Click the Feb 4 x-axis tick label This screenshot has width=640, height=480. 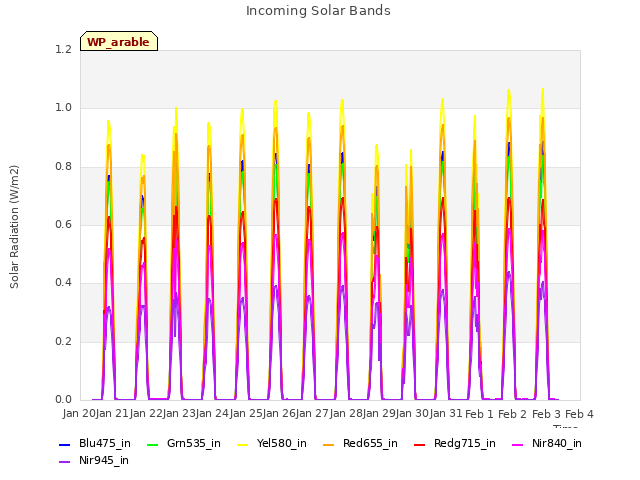580,414
